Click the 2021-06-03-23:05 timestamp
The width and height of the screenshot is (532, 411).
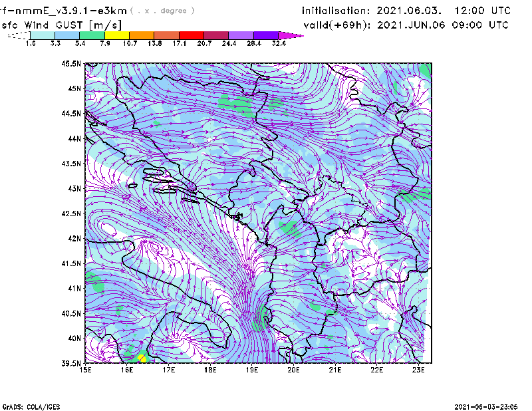(x=486, y=407)
